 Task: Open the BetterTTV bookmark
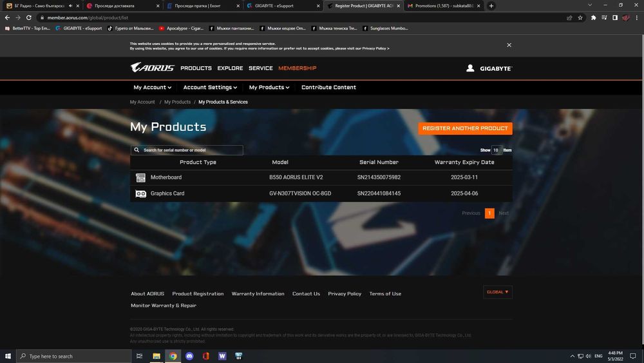tap(27, 28)
